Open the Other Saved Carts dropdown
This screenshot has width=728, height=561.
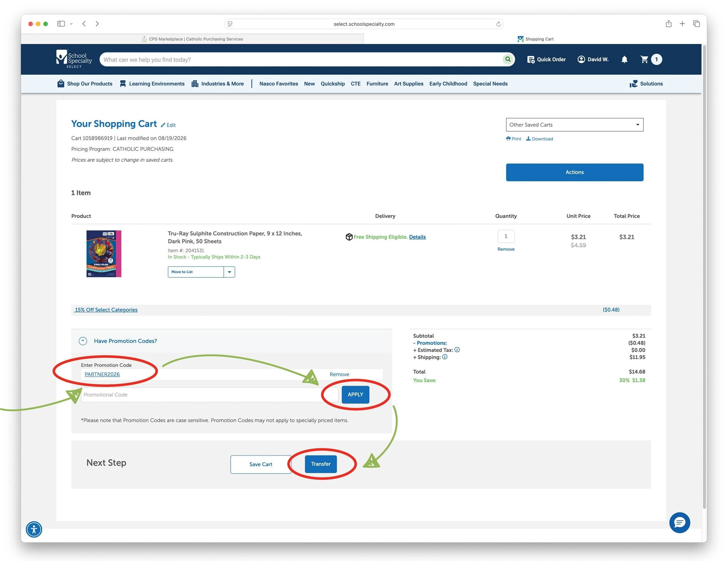(574, 125)
